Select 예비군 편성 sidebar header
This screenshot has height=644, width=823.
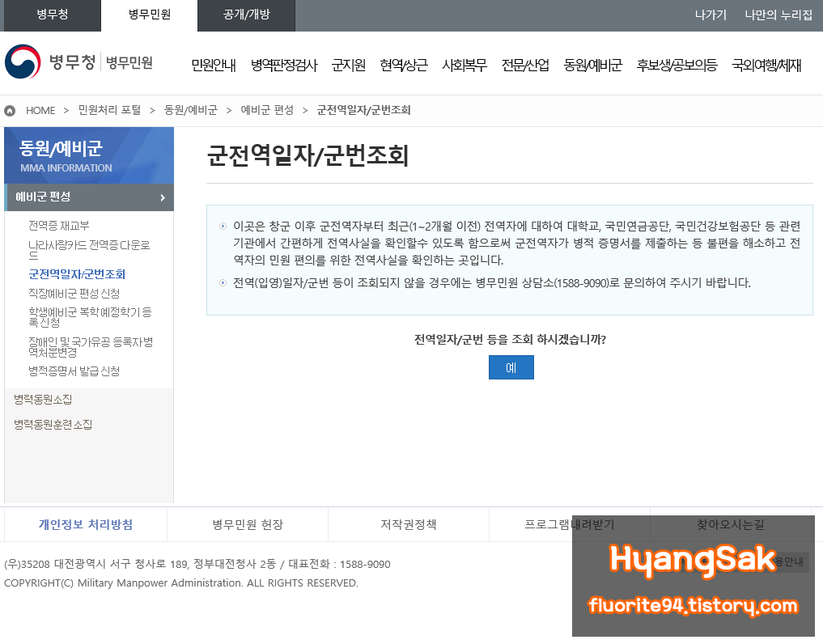click(x=89, y=197)
